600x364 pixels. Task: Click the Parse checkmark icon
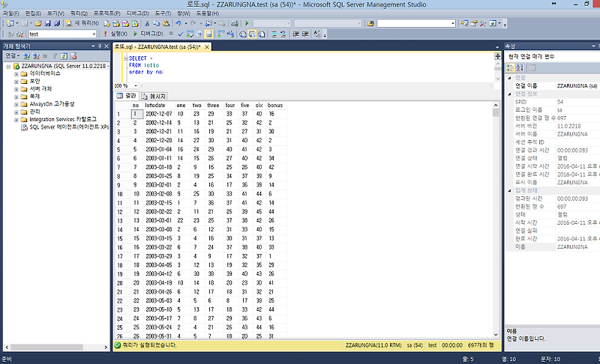coord(180,34)
